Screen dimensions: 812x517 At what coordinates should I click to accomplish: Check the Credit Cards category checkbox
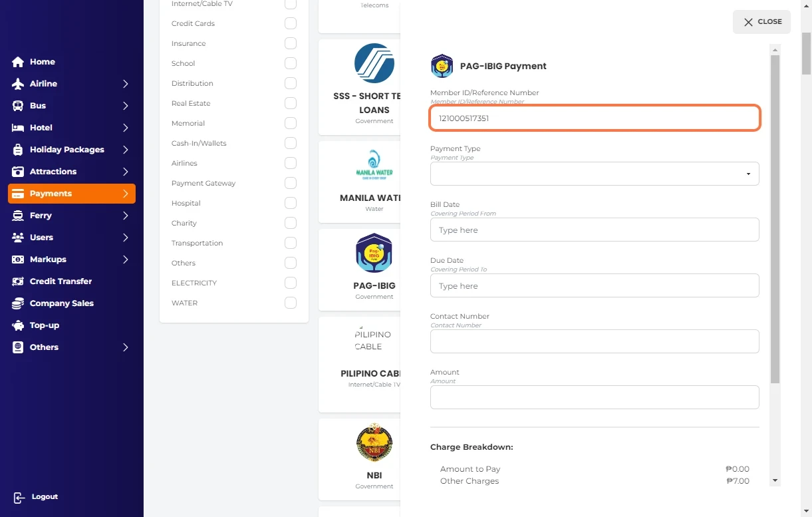click(291, 23)
